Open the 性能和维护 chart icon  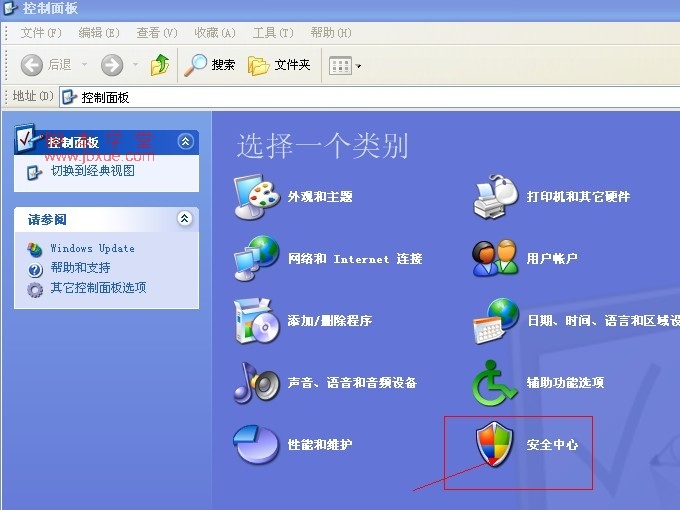tap(254, 444)
